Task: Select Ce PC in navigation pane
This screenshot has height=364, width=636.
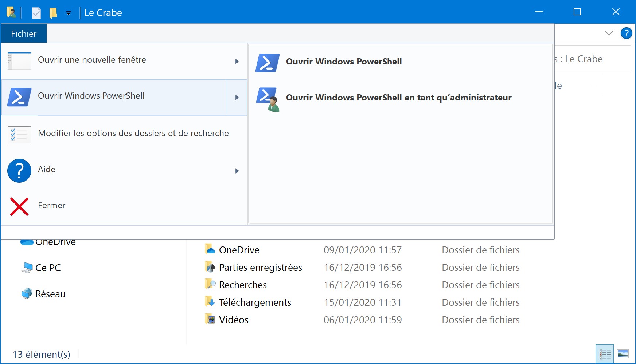Action: (x=48, y=268)
